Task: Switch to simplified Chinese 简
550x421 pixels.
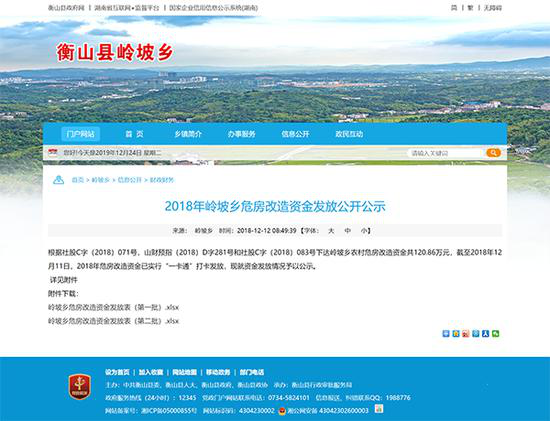Action: (454, 8)
